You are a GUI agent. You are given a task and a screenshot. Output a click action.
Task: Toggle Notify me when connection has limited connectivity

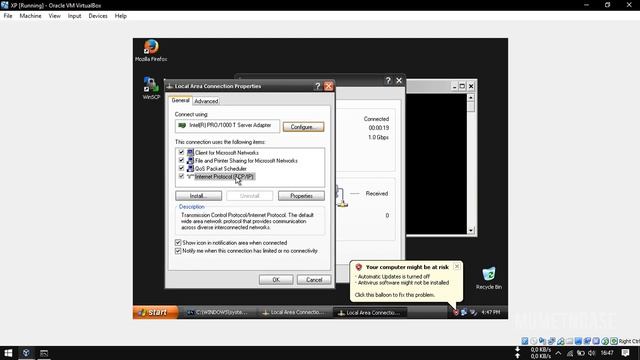pyautogui.click(x=178, y=251)
